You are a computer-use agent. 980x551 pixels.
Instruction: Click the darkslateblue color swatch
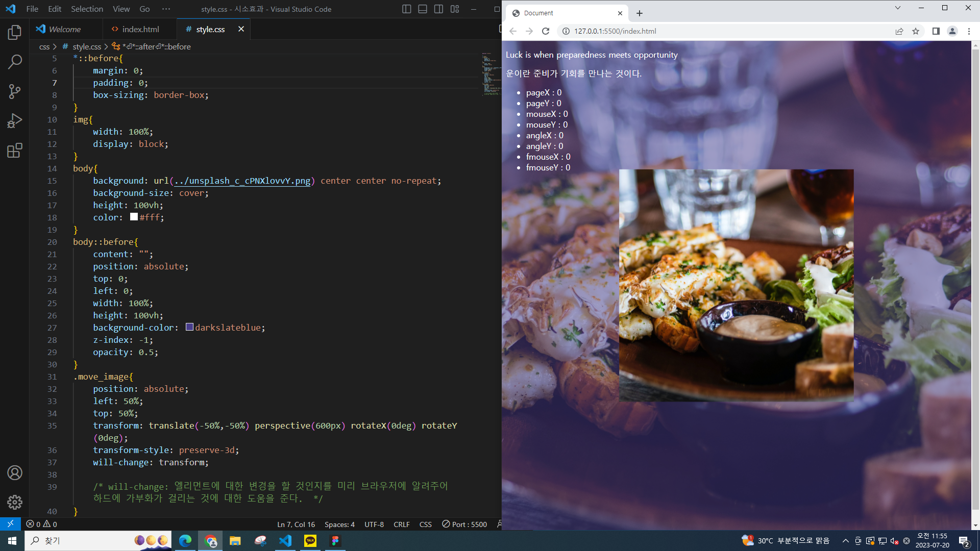189,327
